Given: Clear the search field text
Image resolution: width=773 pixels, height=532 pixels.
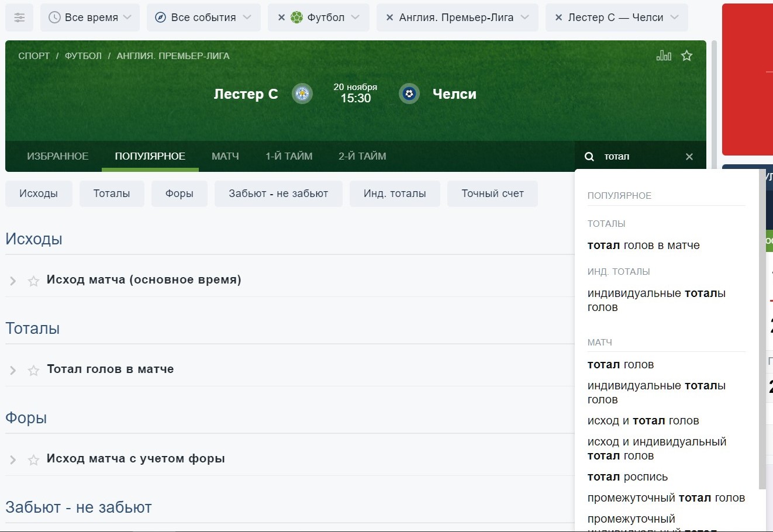Looking at the screenshot, I should (689, 157).
